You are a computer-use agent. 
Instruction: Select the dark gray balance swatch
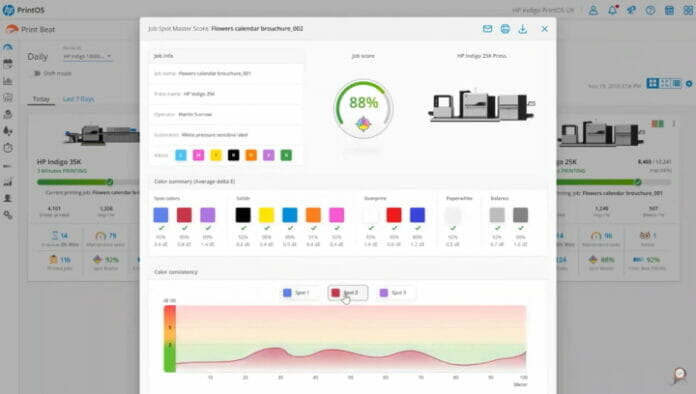521,215
